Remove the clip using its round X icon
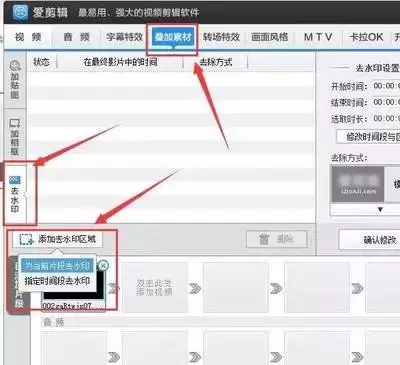Image resolution: width=400 pixels, height=365 pixels. point(103,265)
